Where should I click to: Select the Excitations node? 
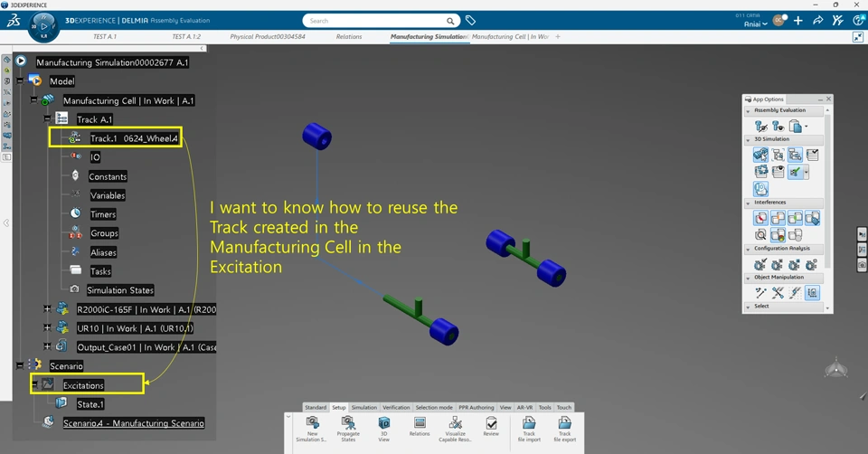[x=83, y=385]
